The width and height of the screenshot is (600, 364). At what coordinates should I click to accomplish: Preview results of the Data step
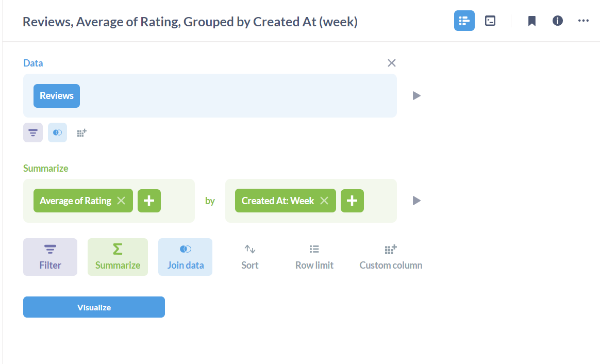[x=416, y=95]
